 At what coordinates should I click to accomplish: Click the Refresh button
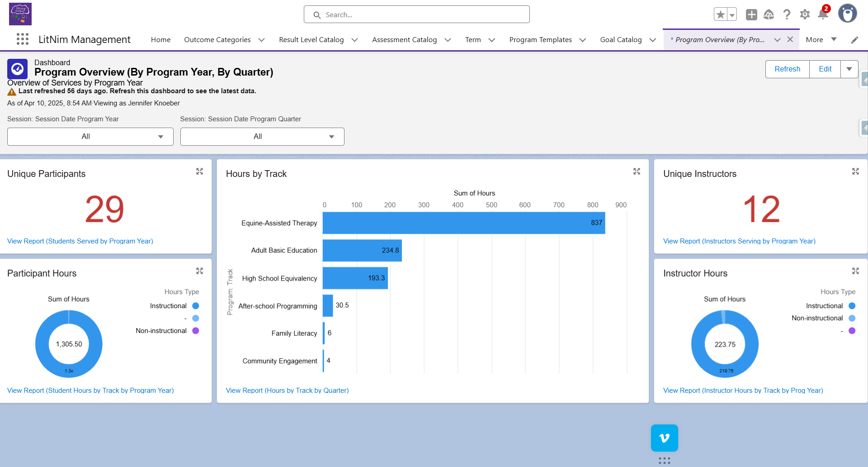pyautogui.click(x=787, y=69)
